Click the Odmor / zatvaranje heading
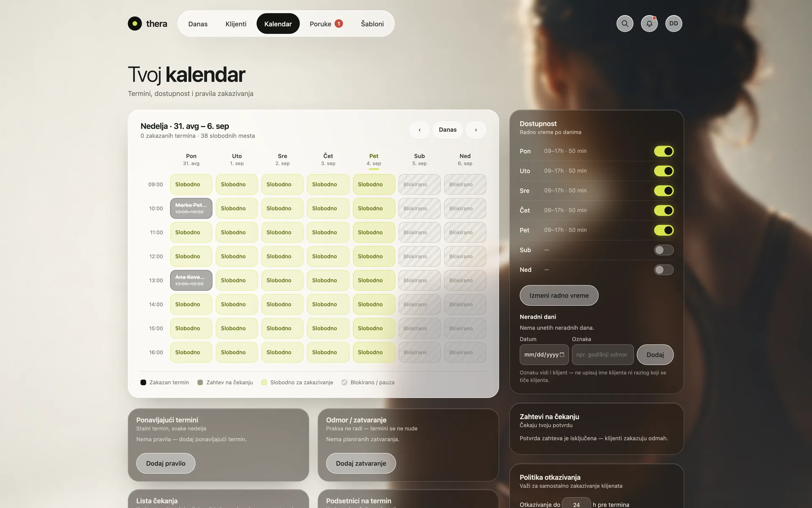This screenshot has width=812, height=508. 356,420
